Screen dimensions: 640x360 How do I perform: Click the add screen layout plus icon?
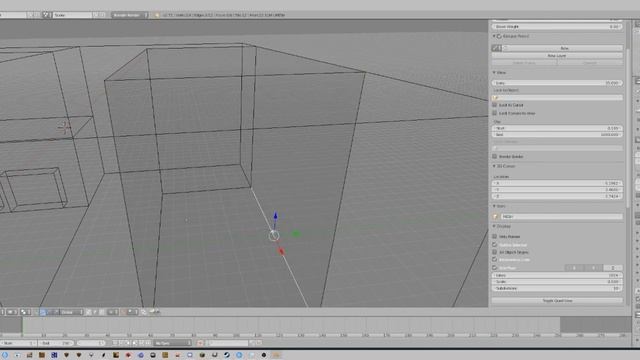click(x=30, y=15)
